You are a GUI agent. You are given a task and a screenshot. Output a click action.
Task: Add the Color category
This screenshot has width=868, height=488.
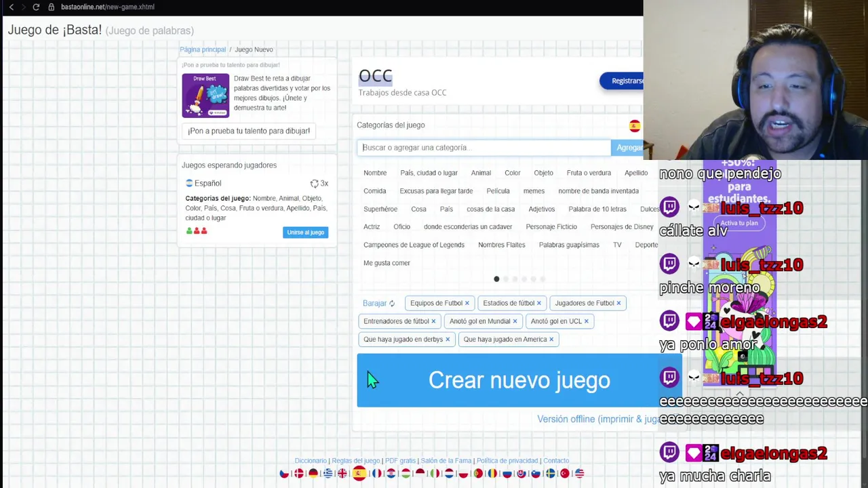coord(513,173)
